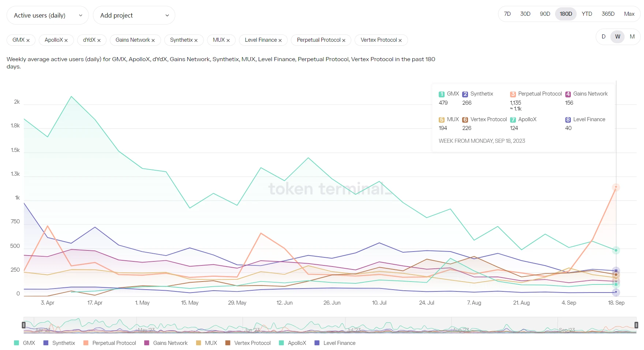Remove the Perpetual Protocol project chip
644x350 pixels.
(344, 40)
